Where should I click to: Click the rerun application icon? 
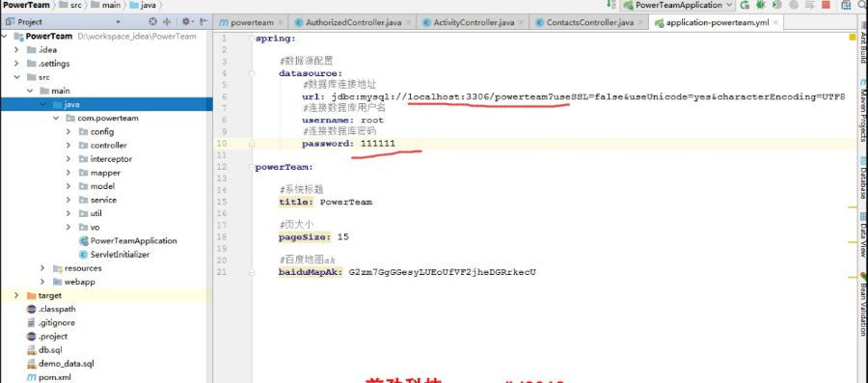click(746, 5)
